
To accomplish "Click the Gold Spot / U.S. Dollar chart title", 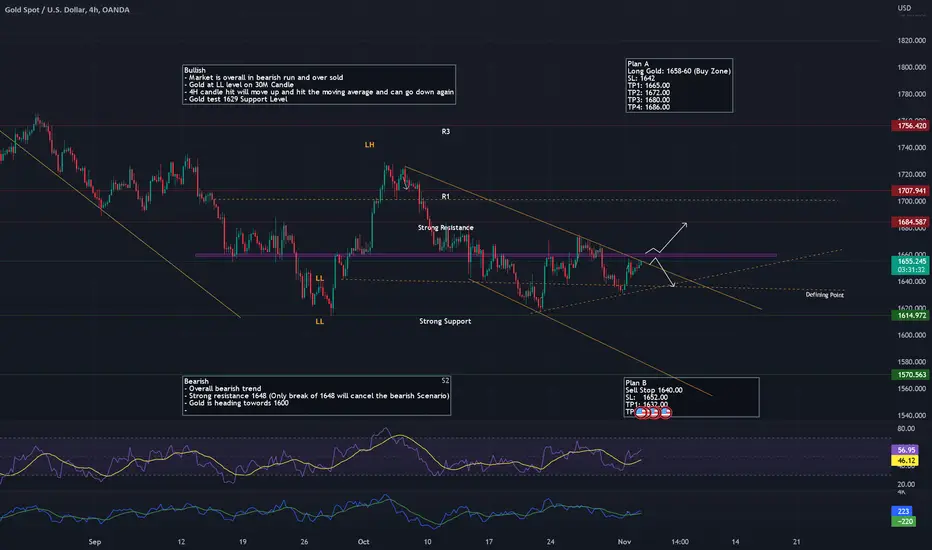I will click(67, 10).
